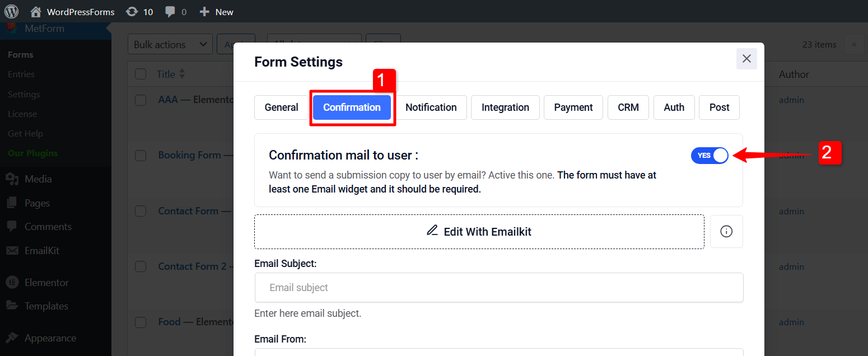The height and width of the screenshot is (356, 868).
Task: Open the Payment settings tab
Action: coord(573,107)
